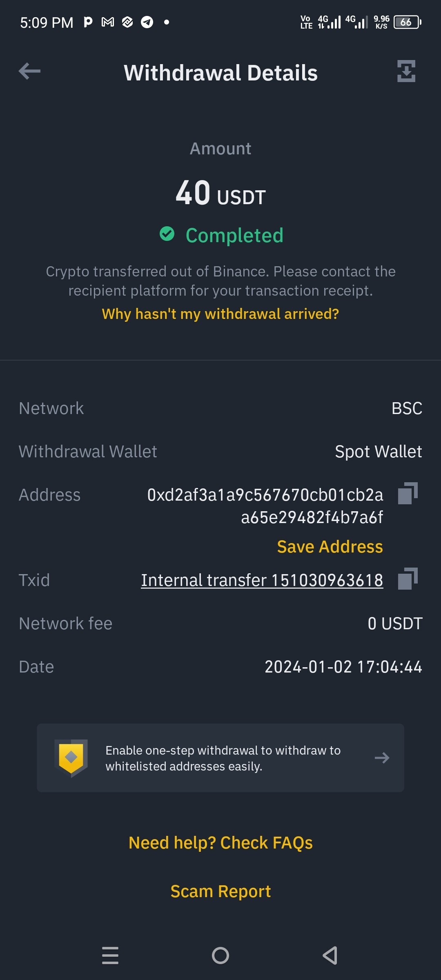The image size is (441, 980).
Task: Tap the battery indicator in status bar
Action: tap(408, 22)
